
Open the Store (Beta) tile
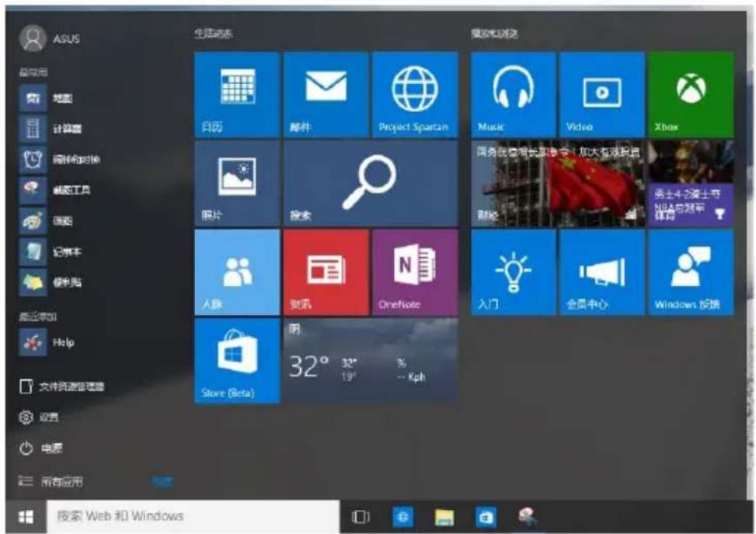click(x=237, y=361)
